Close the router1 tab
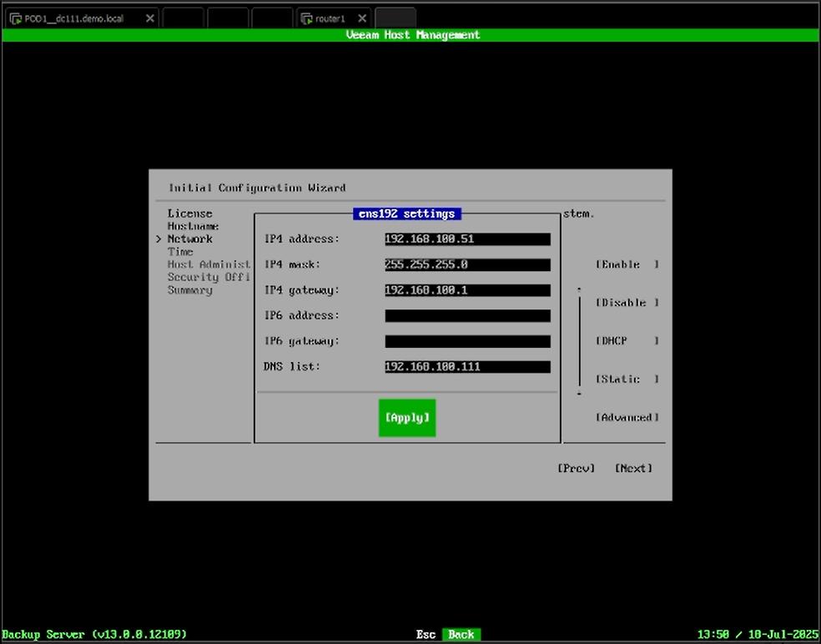This screenshot has width=821, height=644. [360, 18]
